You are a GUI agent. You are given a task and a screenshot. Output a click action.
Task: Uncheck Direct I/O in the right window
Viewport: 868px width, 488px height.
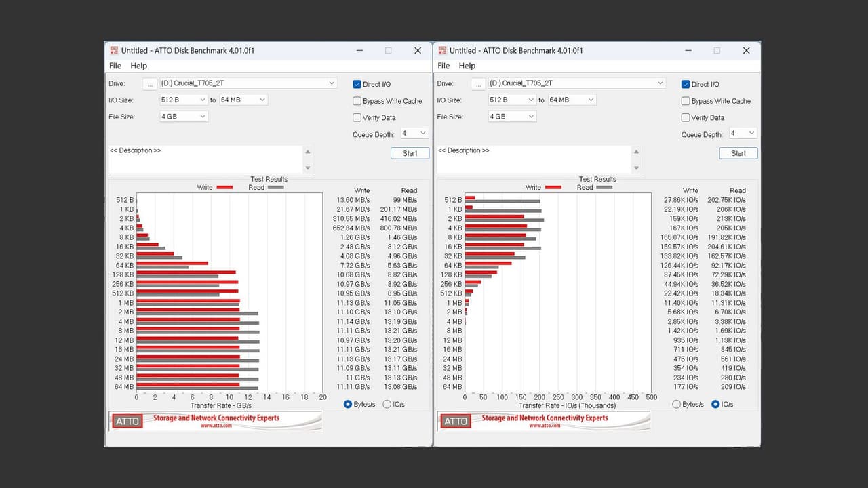tap(686, 84)
